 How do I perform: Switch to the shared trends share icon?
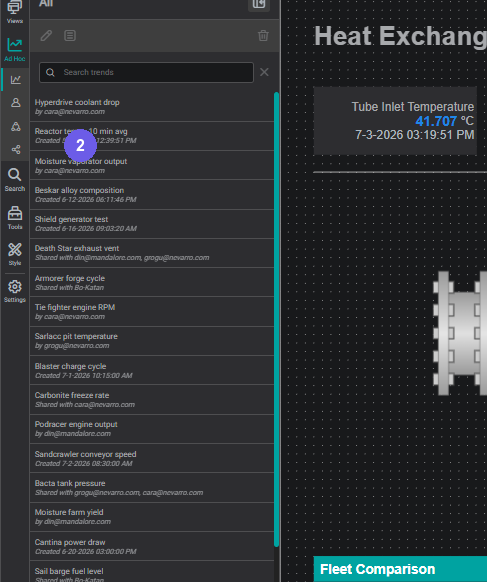click(x=15, y=149)
